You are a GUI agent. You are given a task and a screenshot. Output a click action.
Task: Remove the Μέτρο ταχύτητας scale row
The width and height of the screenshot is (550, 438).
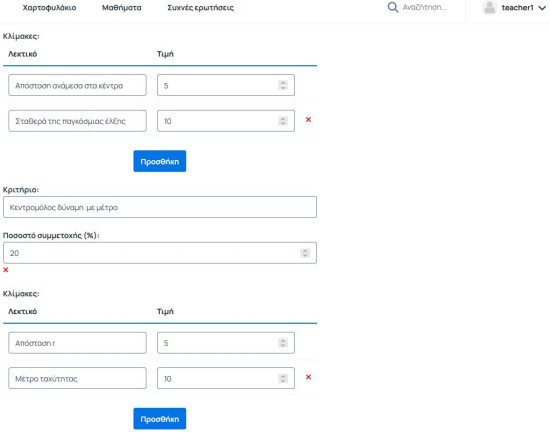point(308,377)
